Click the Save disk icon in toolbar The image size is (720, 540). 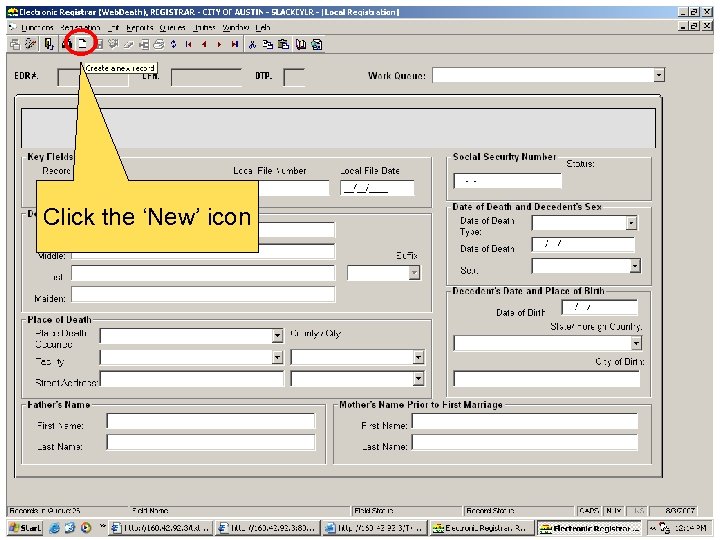[98, 44]
